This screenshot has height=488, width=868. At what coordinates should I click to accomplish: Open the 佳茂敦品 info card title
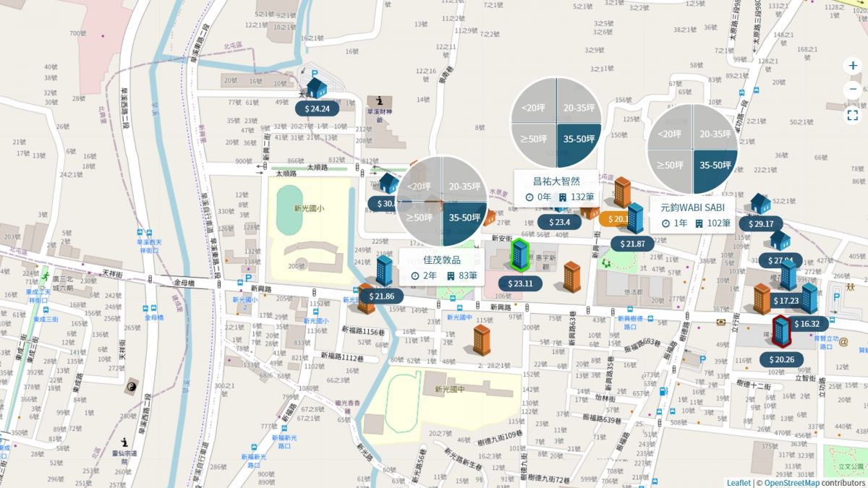pos(442,260)
